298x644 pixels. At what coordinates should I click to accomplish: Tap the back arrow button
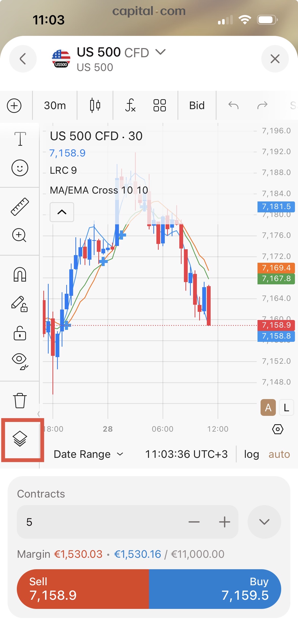click(23, 59)
